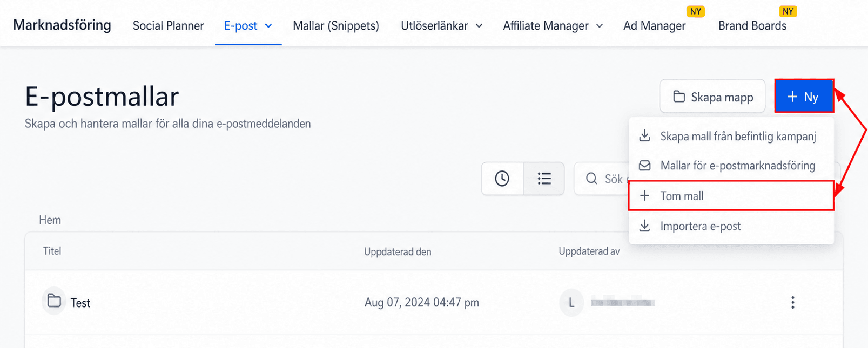868x348 pixels.
Task: Switch to list view icon
Action: coord(544,179)
